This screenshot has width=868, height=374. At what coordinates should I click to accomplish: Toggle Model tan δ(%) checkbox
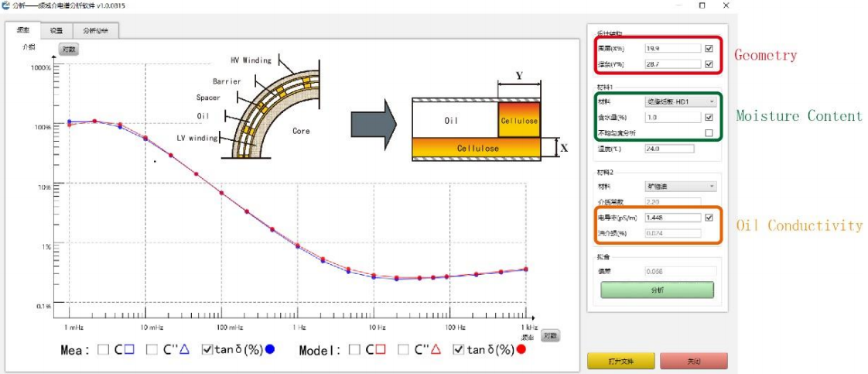[x=458, y=350]
